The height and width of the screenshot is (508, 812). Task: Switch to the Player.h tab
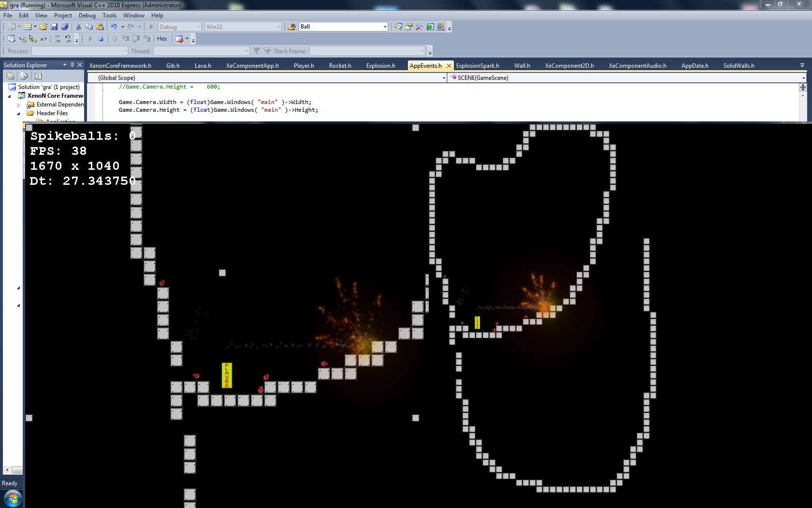pyautogui.click(x=304, y=66)
